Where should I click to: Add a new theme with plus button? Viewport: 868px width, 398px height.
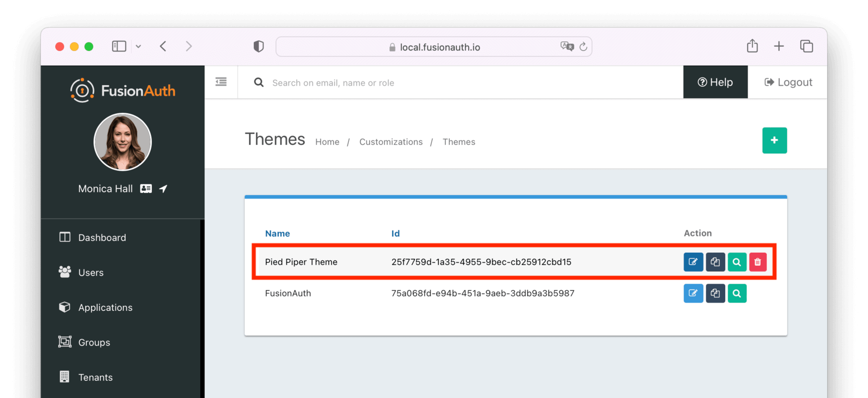pos(774,140)
